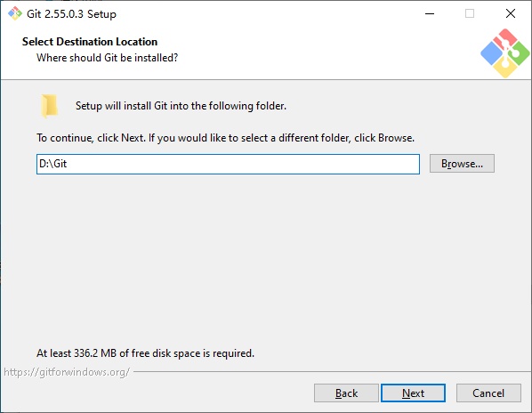Minimize the Git Setup window
The image size is (532, 413).
click(430, 13)
